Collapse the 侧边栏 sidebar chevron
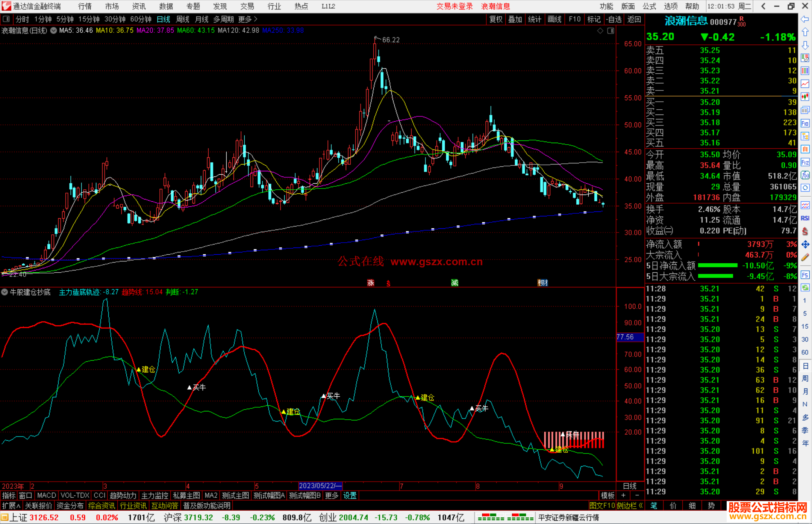This screenshot has height=524, width=812. tap(641, 506)
